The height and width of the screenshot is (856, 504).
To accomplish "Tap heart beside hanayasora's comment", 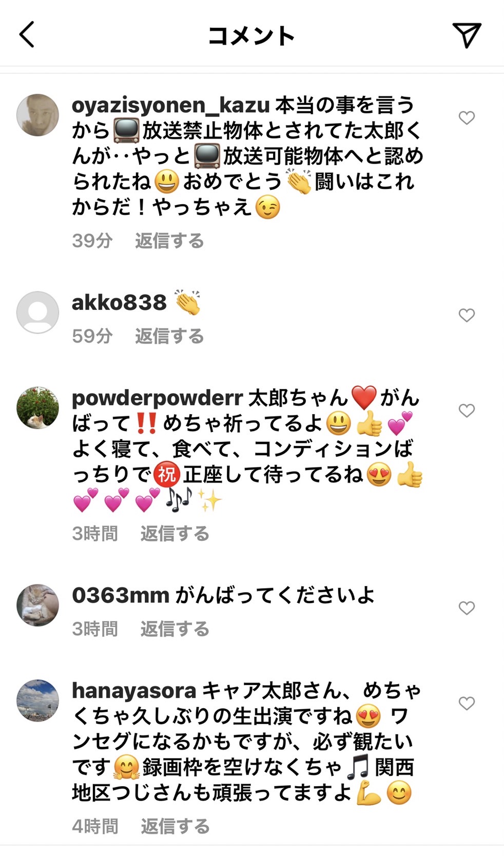I will click(x=467, y=704).
